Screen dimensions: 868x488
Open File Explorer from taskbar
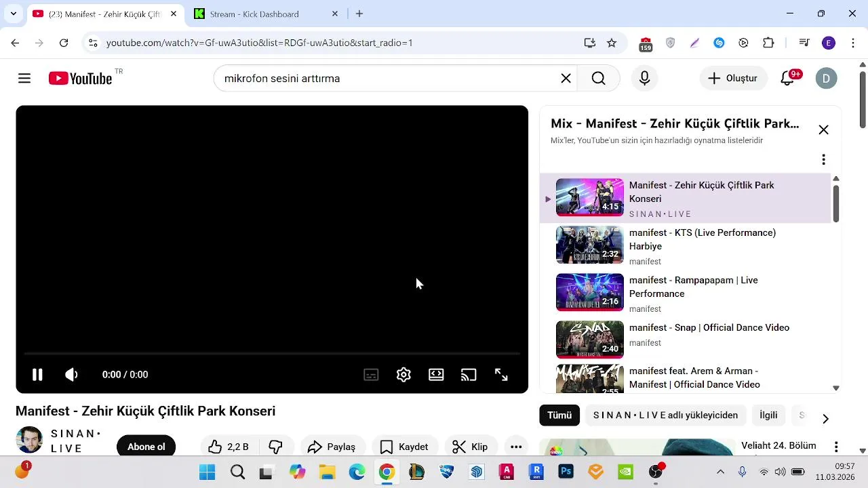pos(327,472)
